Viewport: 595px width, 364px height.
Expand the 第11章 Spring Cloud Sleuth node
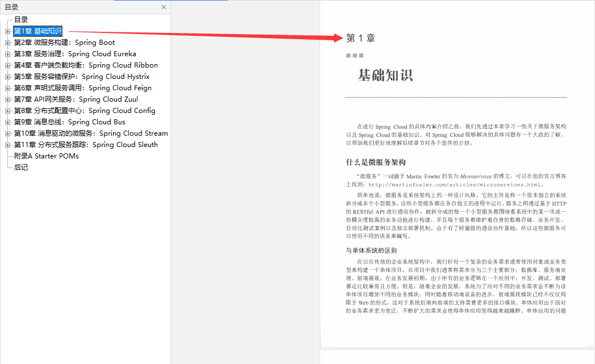(x=7, y=145)
